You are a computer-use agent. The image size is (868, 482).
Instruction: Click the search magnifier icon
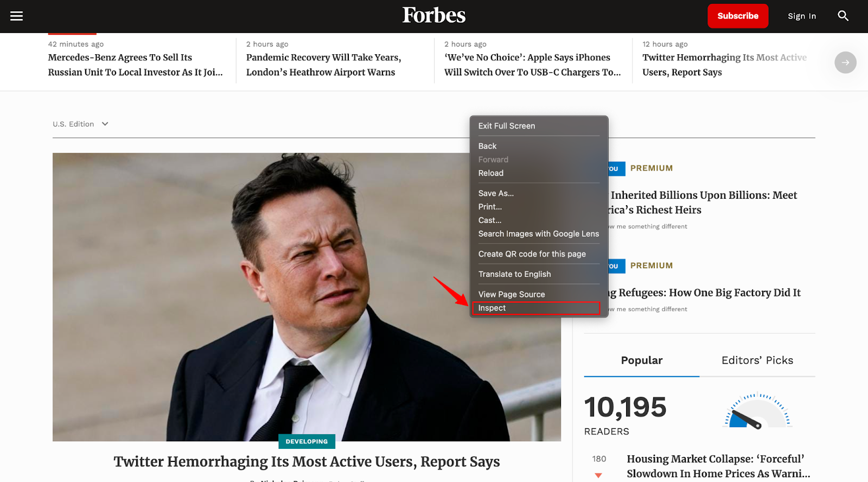843,16
